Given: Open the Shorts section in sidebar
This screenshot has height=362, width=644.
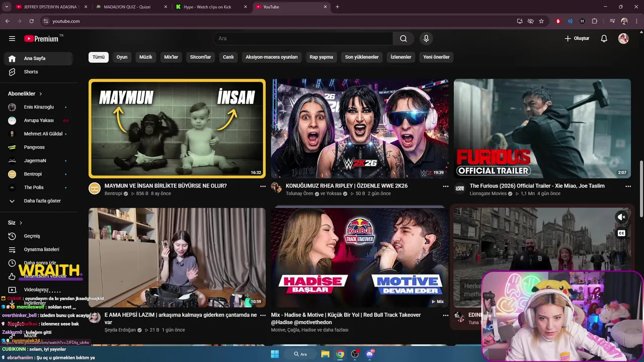Looking at the screenshot, I should point(38,72).
